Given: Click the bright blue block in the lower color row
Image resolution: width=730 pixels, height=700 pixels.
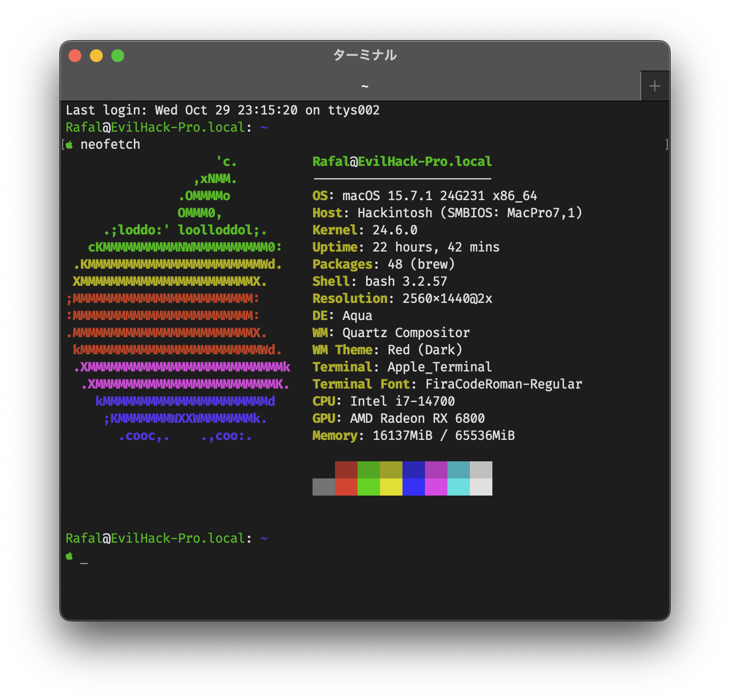Looking at the screenshot, I should point(414,487).
